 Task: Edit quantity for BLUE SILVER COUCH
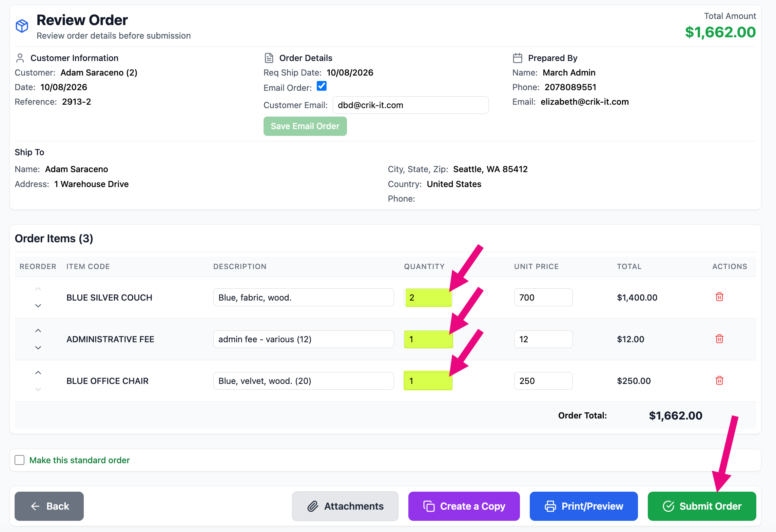(428, 298)
